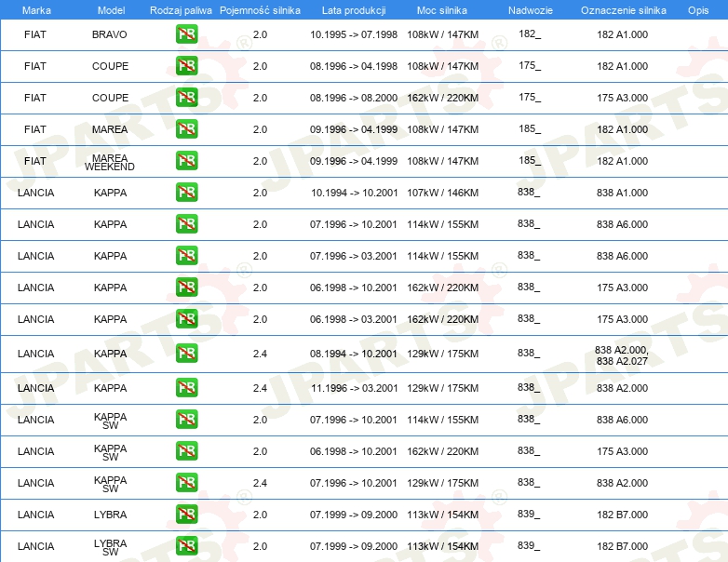Select the BRAVO model cell
This screenshot has height=562, width=728.
[x=110, y=34]
